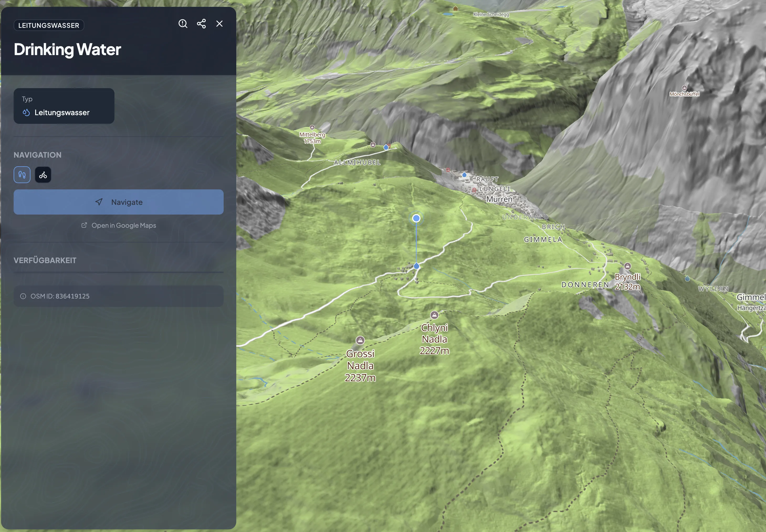Click the share icon in panel header

[x=201, y=24]
